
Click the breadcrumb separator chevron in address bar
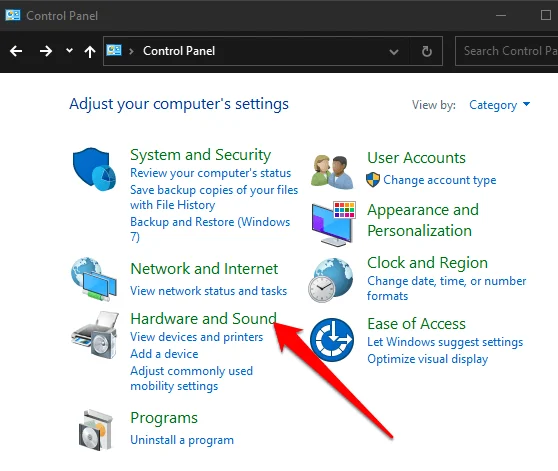pos(131,51)
